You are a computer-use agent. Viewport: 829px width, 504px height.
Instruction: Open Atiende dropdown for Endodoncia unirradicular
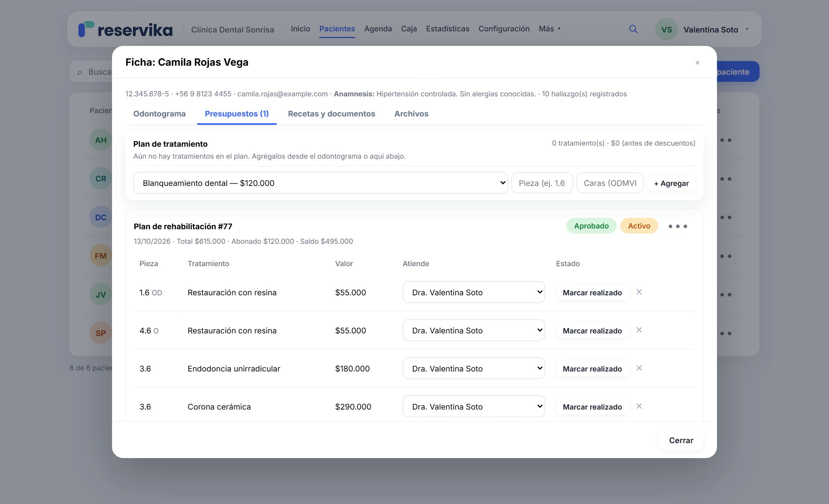(474, 368)
